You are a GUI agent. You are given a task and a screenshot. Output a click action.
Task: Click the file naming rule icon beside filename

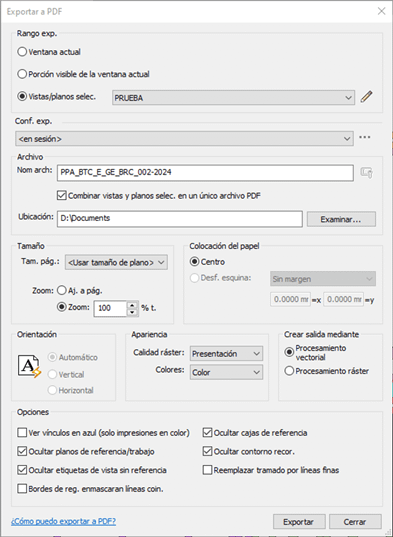pyautogui.click(x=367, y=173)
